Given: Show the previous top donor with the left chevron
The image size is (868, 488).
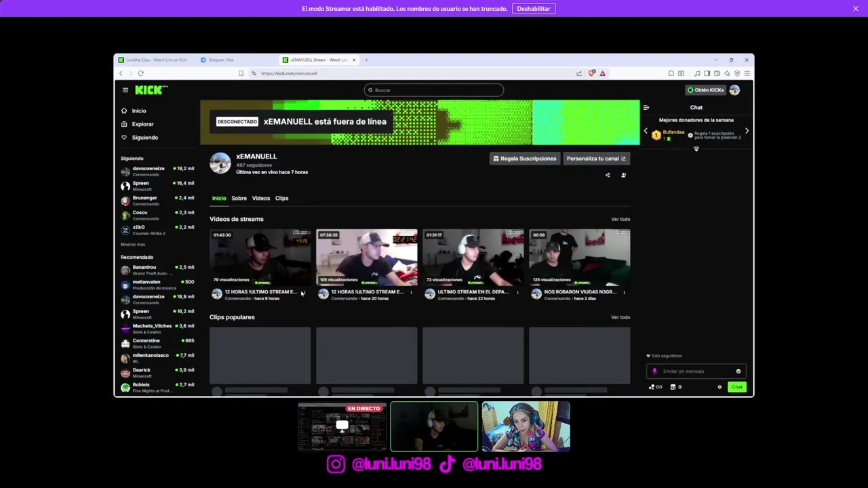Looking at the screenshot, I should [x=646, y=131].
